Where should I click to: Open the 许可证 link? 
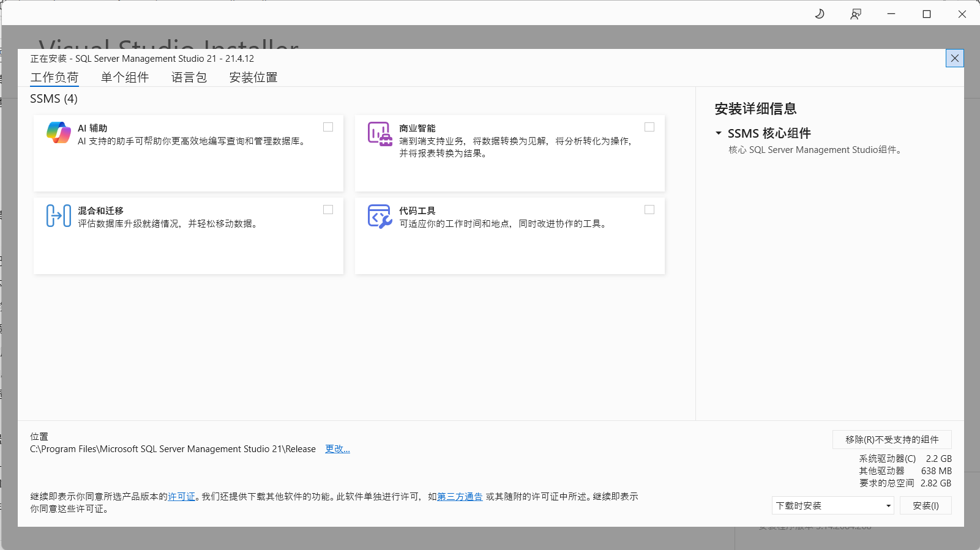coord(182,497)
